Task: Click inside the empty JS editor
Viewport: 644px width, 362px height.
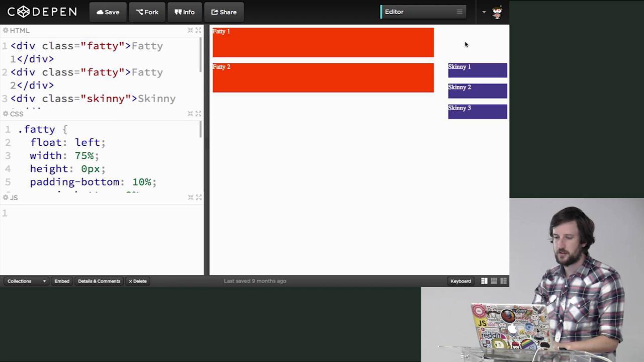Action: tap(101, 236)
